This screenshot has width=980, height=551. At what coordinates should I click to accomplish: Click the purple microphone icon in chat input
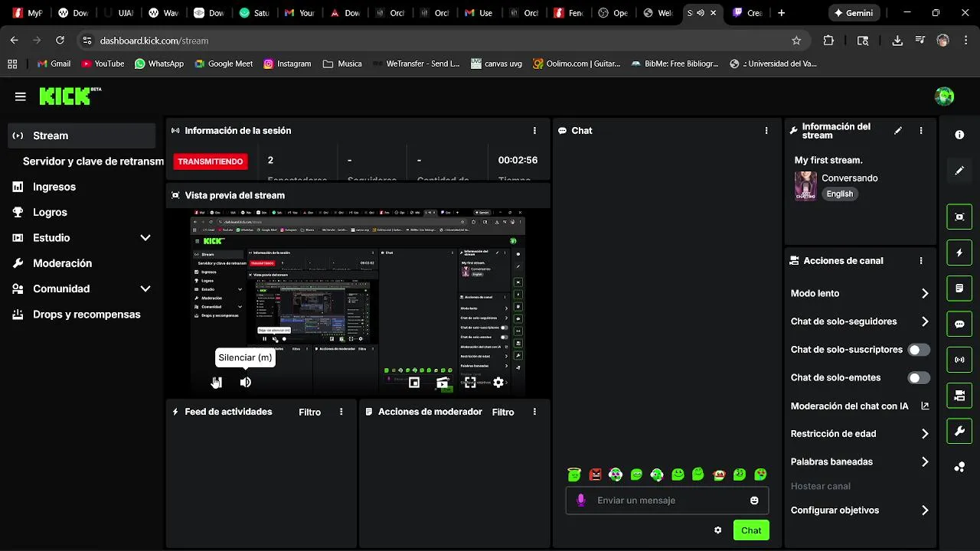[x=581, y=500]
